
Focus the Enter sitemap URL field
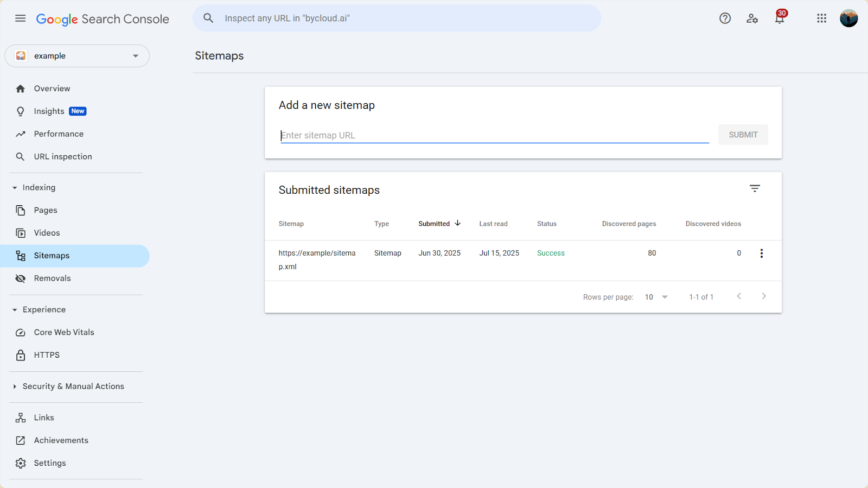coord(494,135)
